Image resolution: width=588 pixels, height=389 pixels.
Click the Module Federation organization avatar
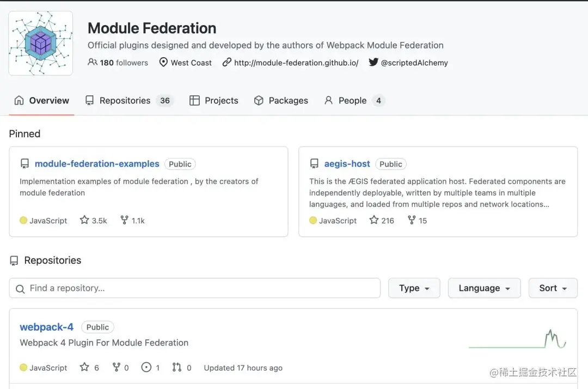click(x=41, y=43)
